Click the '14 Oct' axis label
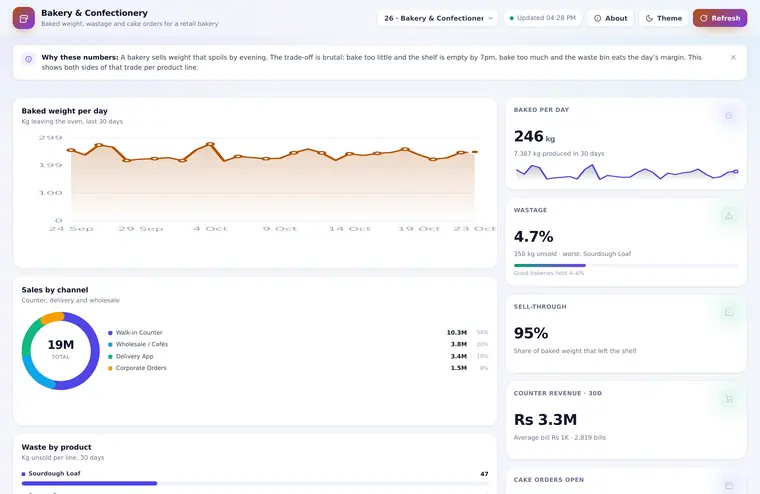Screen dimensions: 760x494 (349, 229)
